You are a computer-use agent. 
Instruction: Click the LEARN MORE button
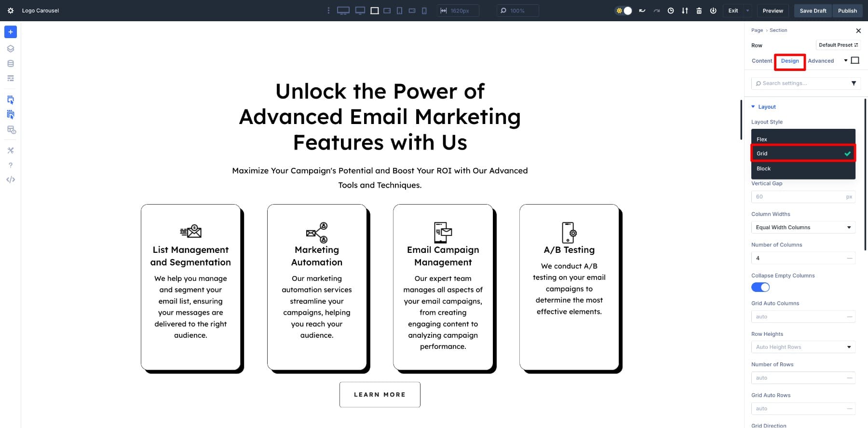380,395
